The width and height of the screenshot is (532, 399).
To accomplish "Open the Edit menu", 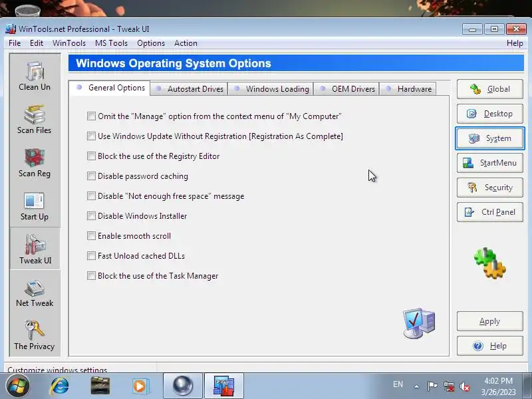I will click(37, 43).
